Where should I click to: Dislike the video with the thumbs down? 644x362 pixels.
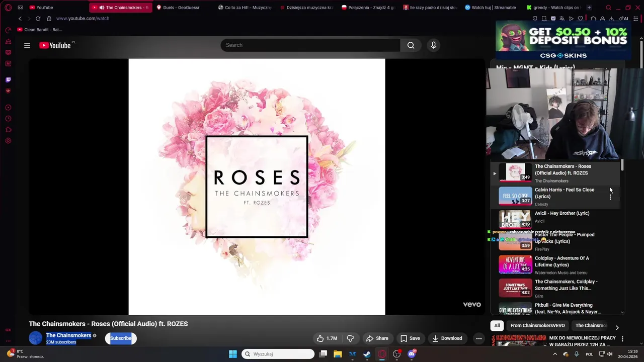[351, 338]
